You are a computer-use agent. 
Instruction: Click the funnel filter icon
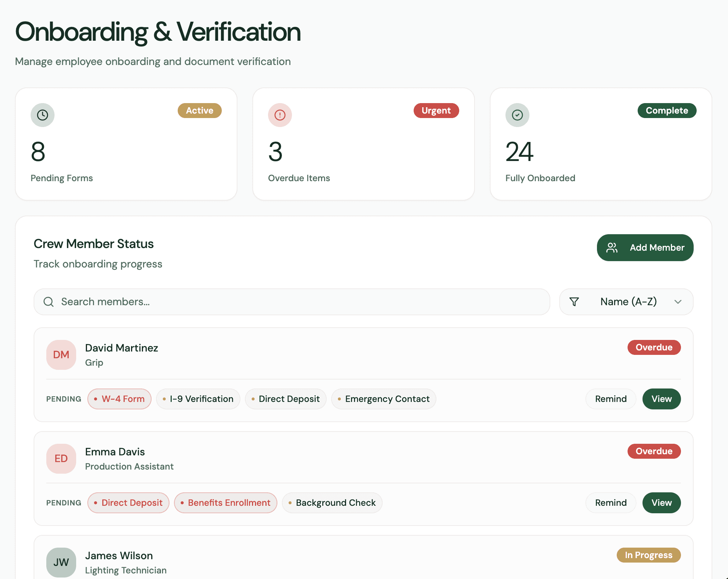tap(574, 302)
